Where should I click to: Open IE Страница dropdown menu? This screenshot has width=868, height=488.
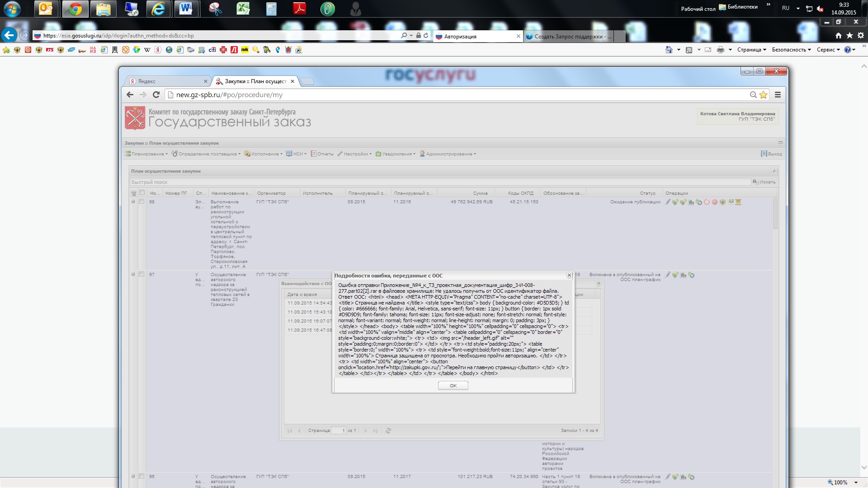click(x=752, y=50)
